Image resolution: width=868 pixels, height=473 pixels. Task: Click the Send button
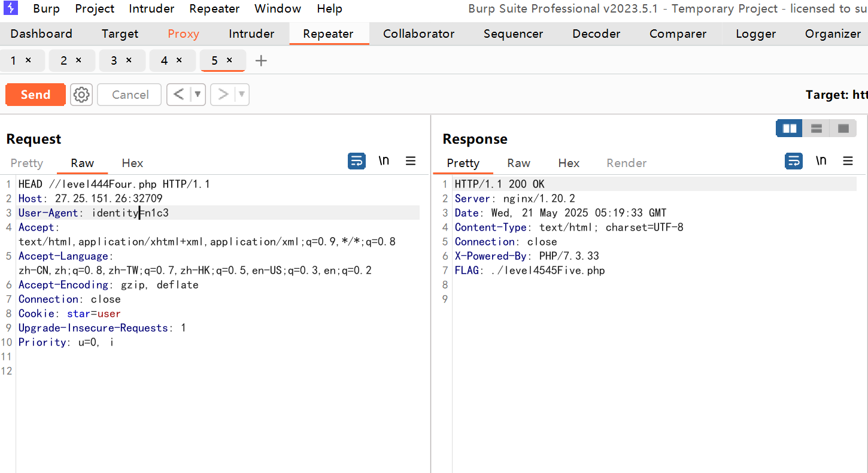pyautogui.click(x=35, y=95)
